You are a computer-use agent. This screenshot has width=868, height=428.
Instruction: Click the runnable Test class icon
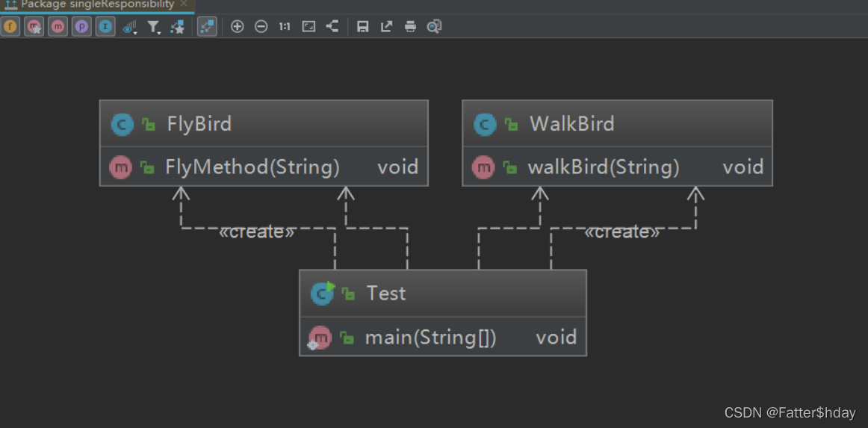322,294
